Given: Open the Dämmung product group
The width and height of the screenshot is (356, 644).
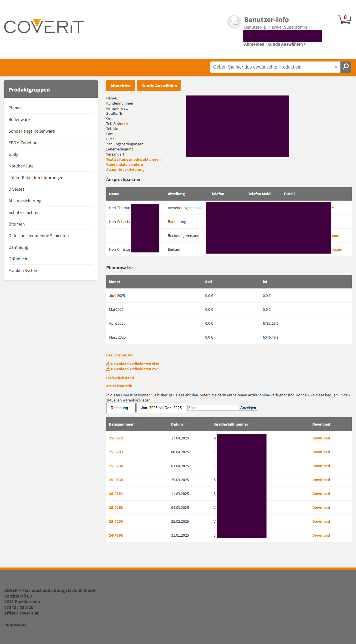Looking at the screenshot, I should (x=18, y=247).
